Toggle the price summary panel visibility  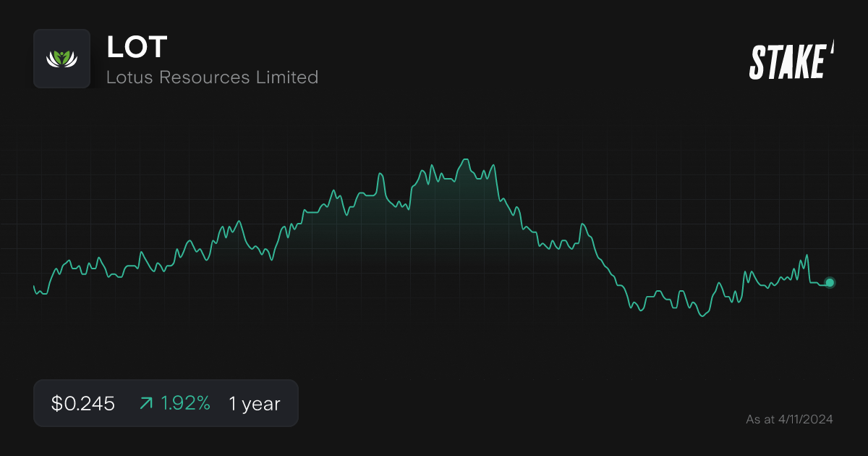tap(166, 402)
